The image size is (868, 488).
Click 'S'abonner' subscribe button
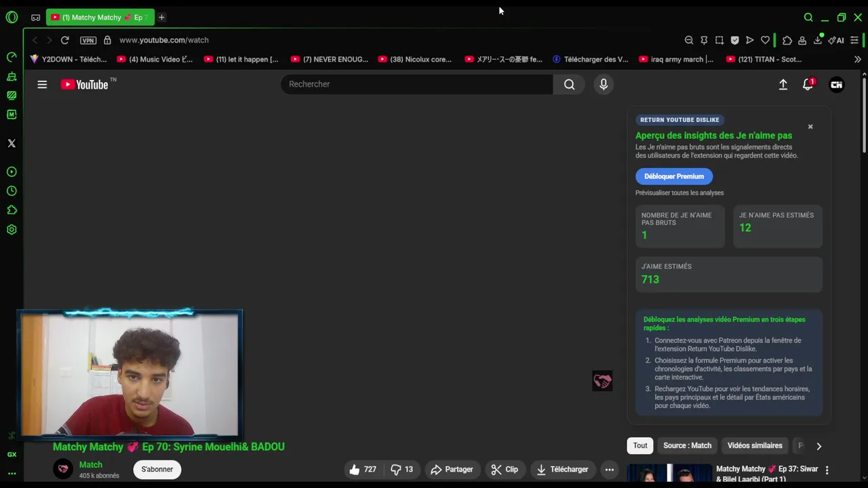(157, 469)
